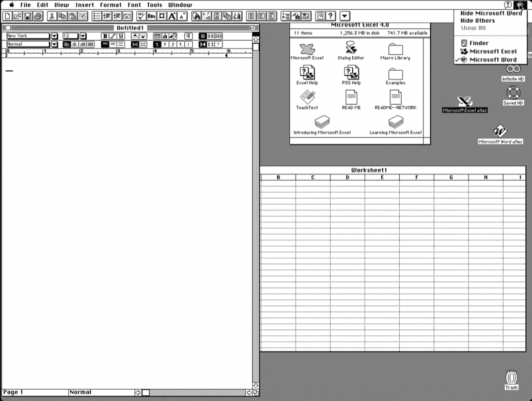Click the Cut scissors icon
The image size is (532, 401).
[x=52, y=16]
